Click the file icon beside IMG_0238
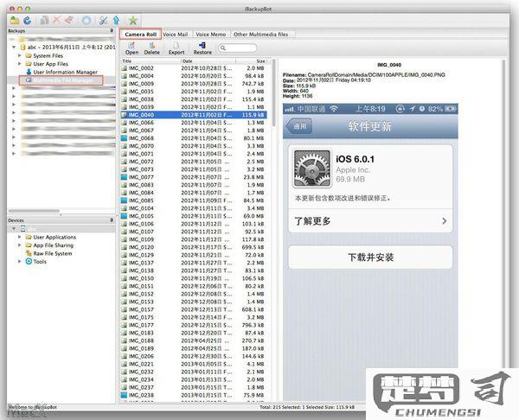The width and height of the screenshot is (519, 420). (124, 395)
